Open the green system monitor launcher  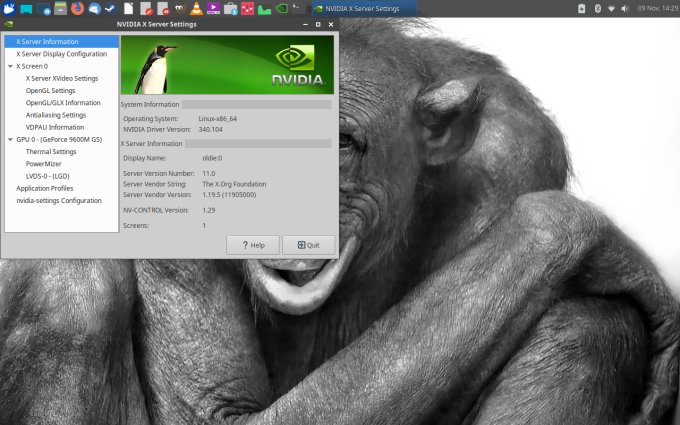click(264, 9)
